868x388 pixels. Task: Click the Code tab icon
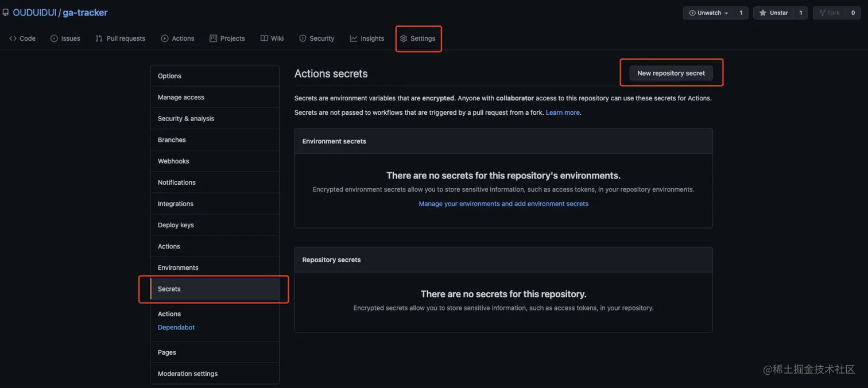[x=13, y=38]
